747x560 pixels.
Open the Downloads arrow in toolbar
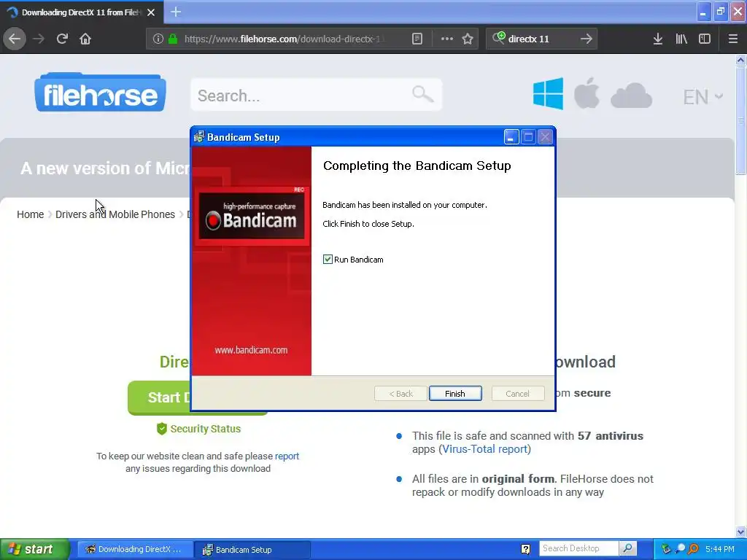point(658,39)
